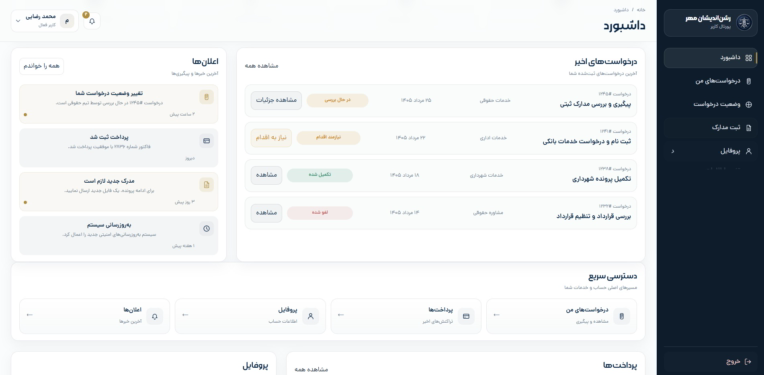Click the file icon of مدرک جدید لازم است
764x375 pixels.
click(x=206, y=185)
